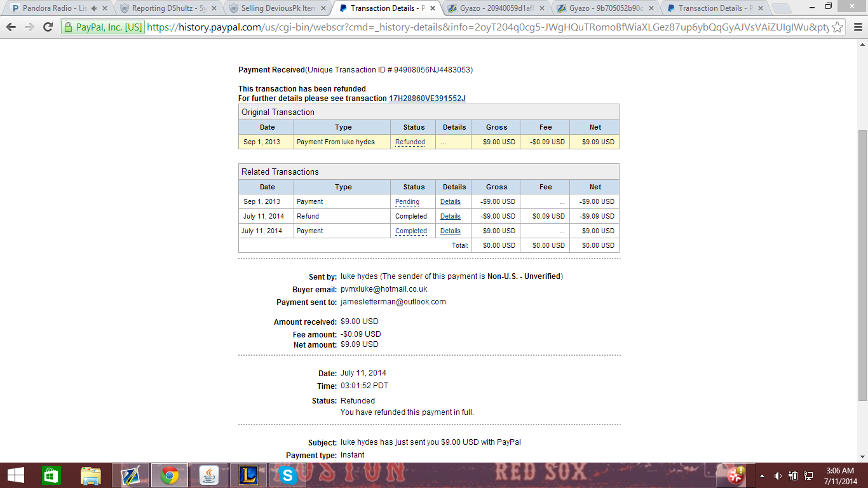The width and height of the screenshot is (868, 488).
Task: Close the Pandora Radio tab
Action: (x=105, y=8)
